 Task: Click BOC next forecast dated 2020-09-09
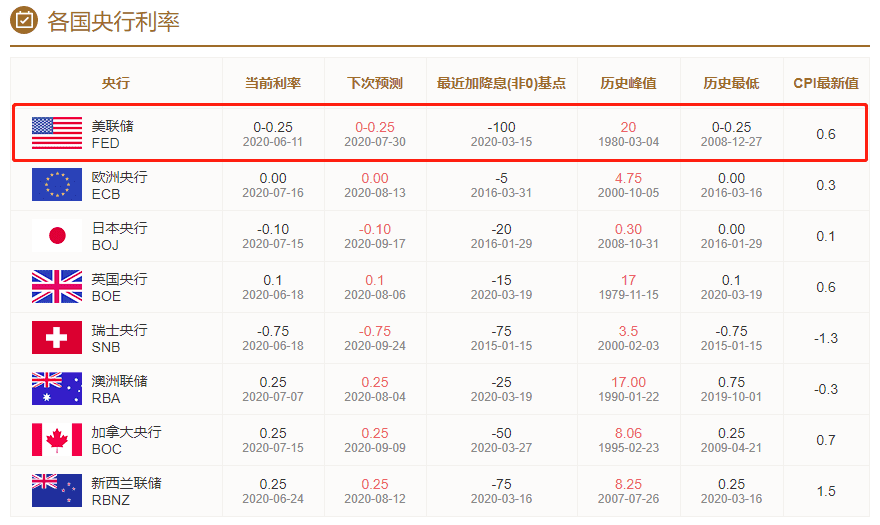coord(375,441)
